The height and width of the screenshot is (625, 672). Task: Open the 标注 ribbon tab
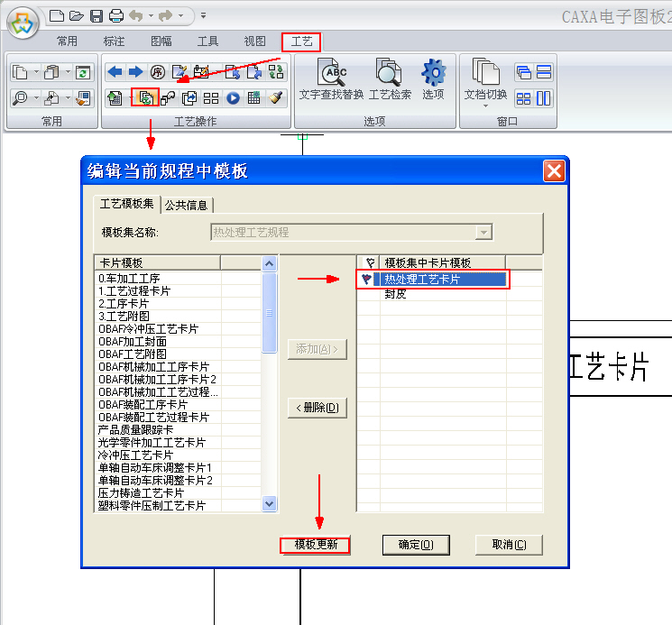115,41
